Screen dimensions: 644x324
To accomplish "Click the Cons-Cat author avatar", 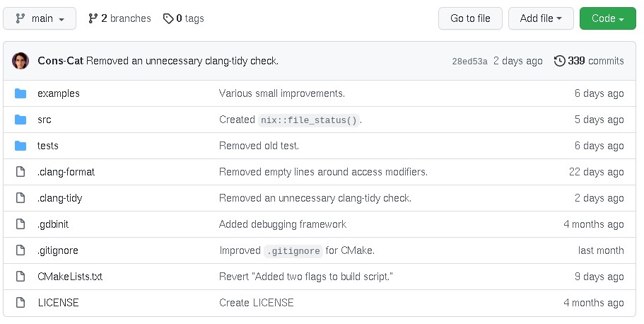I will (21, 61).
